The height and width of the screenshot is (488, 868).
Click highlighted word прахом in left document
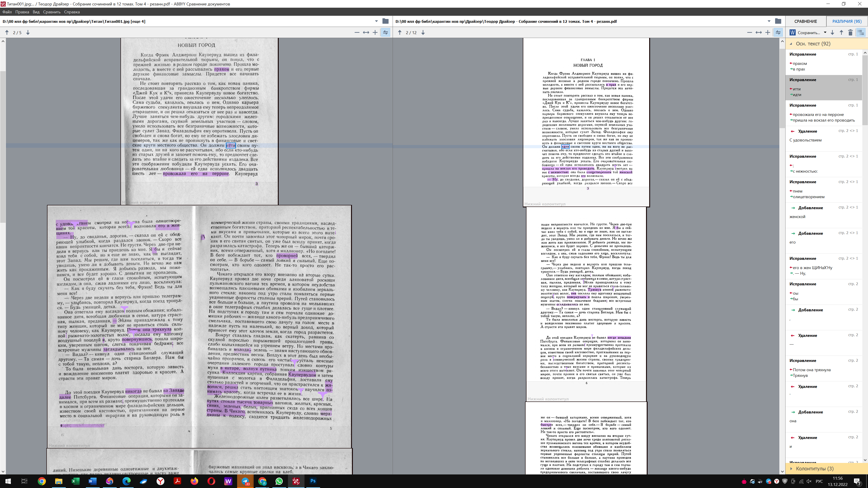[221, 69]
